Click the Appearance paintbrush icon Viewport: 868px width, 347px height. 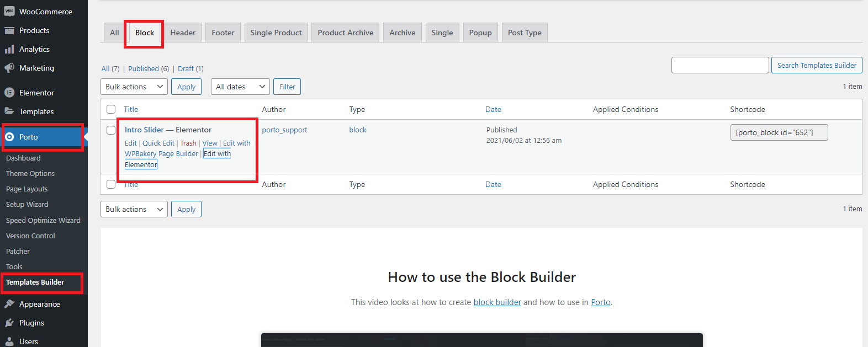pos(9,304)
